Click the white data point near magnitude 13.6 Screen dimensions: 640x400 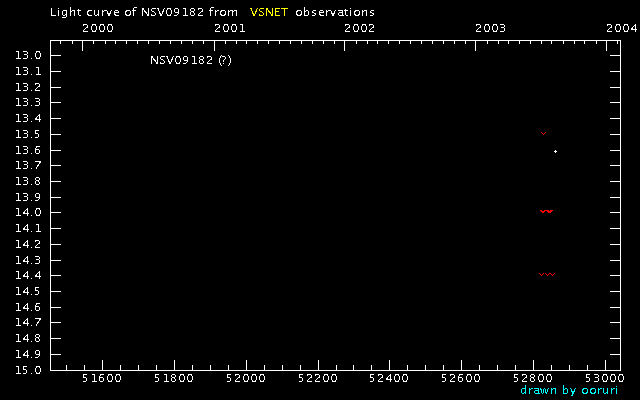point(555,151)
